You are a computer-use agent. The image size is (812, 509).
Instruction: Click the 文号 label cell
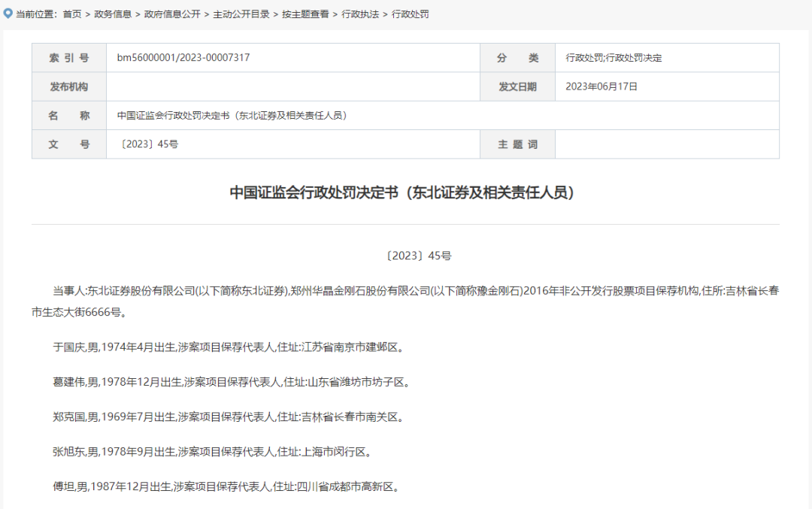click(69, 144)
